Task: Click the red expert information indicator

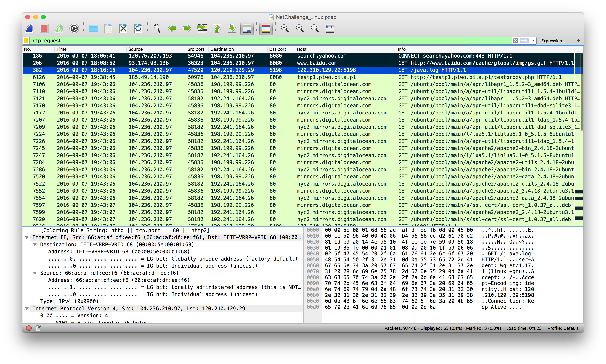Action: [29, 328]
